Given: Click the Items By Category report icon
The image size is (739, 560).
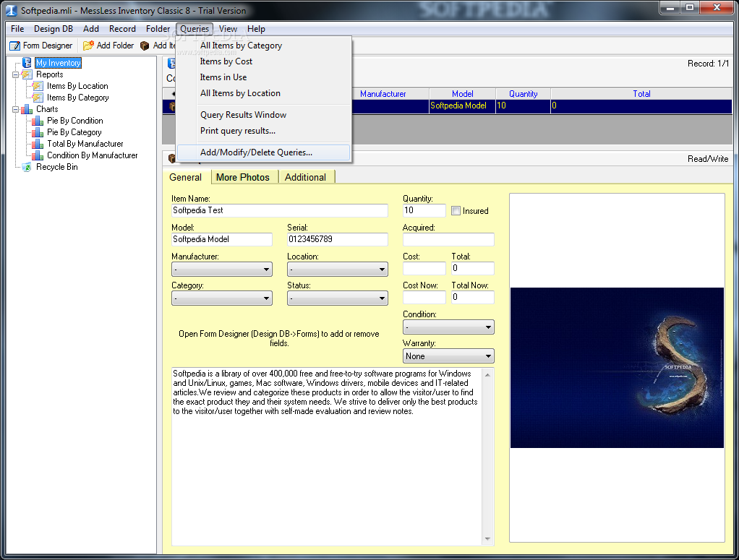Looking at the screenshot, I should [38, 98].
